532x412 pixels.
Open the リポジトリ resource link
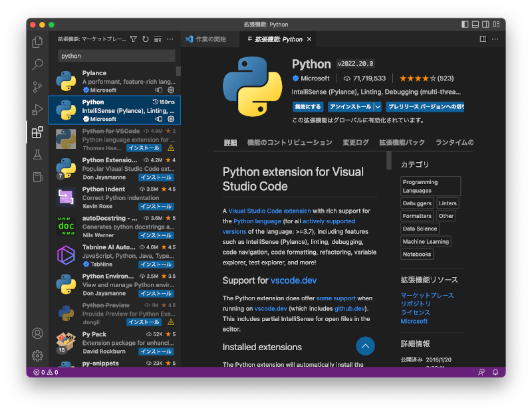pos(415,304)
